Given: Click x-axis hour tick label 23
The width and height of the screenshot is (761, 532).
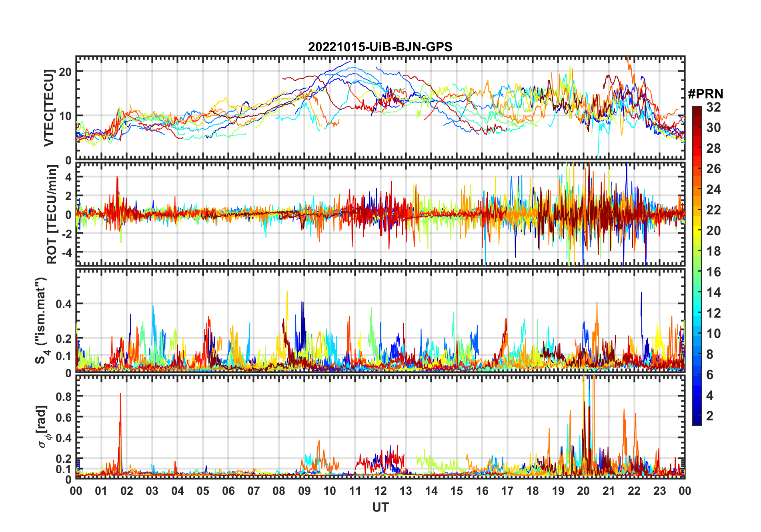Looking at the screenshot, I should 659,491.
